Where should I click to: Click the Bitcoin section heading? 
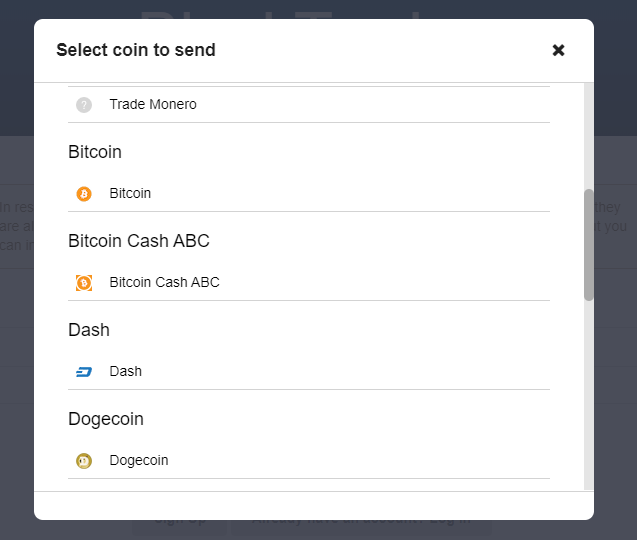click(95, 152)
